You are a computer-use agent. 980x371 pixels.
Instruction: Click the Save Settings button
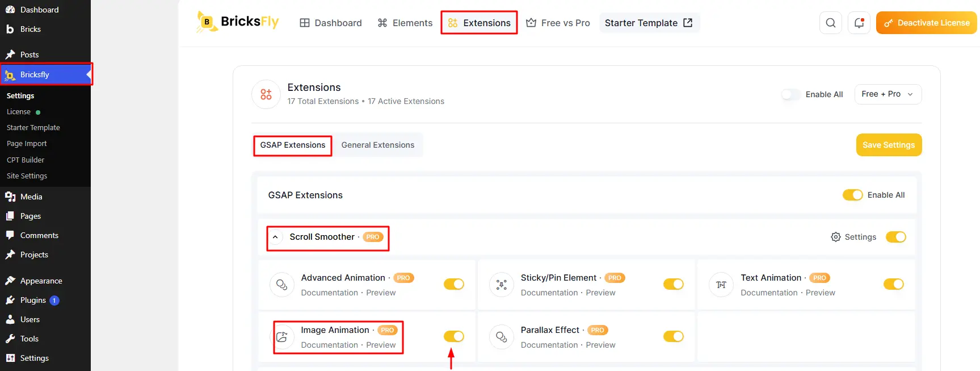(x=889, y=145)
